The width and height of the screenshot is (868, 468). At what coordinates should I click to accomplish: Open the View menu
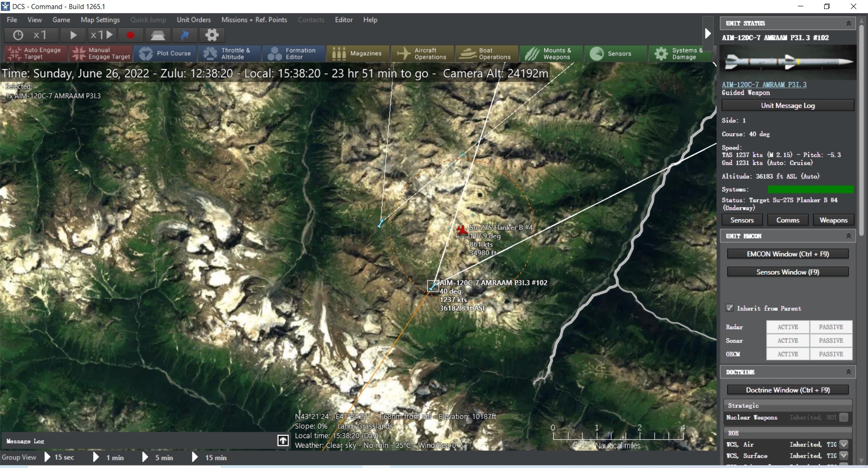35,20
